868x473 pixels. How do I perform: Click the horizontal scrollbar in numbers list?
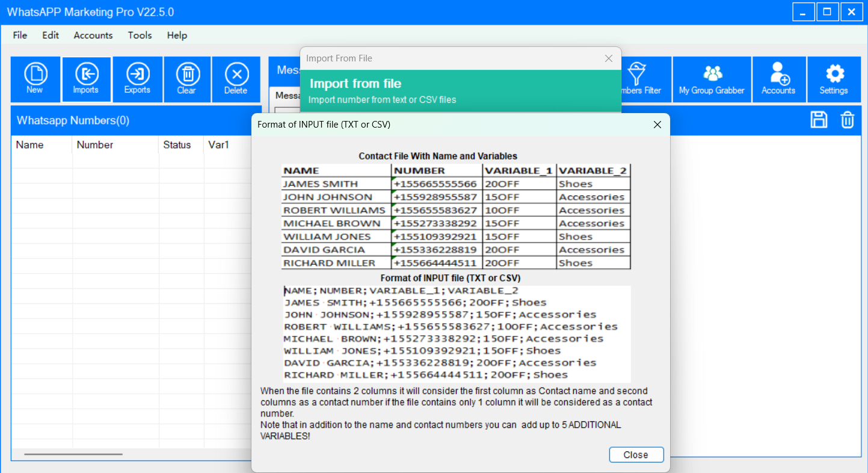73,454
